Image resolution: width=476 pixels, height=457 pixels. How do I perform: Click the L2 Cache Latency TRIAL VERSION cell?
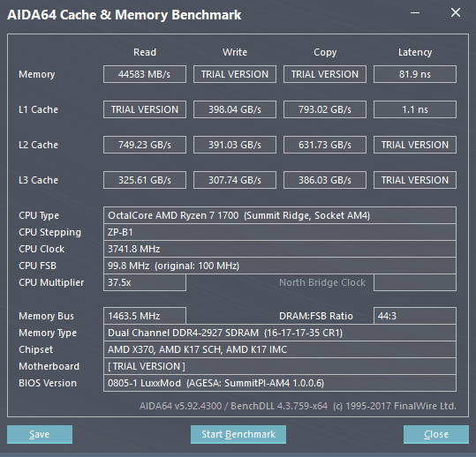(x=415, y=145)
